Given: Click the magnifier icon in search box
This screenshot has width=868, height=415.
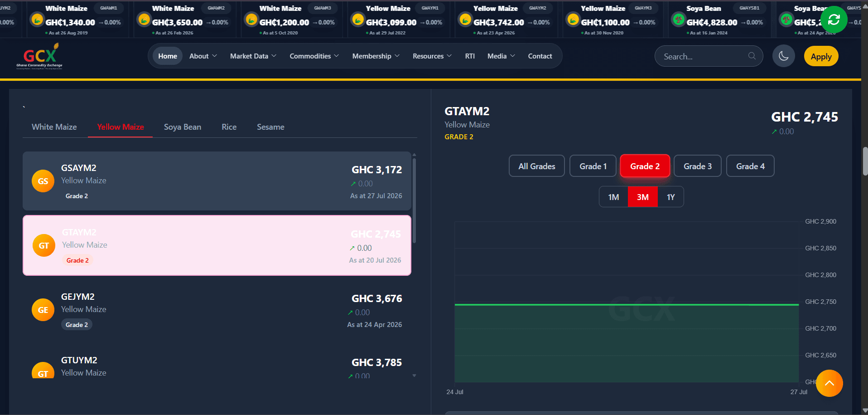Looking at the screenshot, I should click(752, 56).
